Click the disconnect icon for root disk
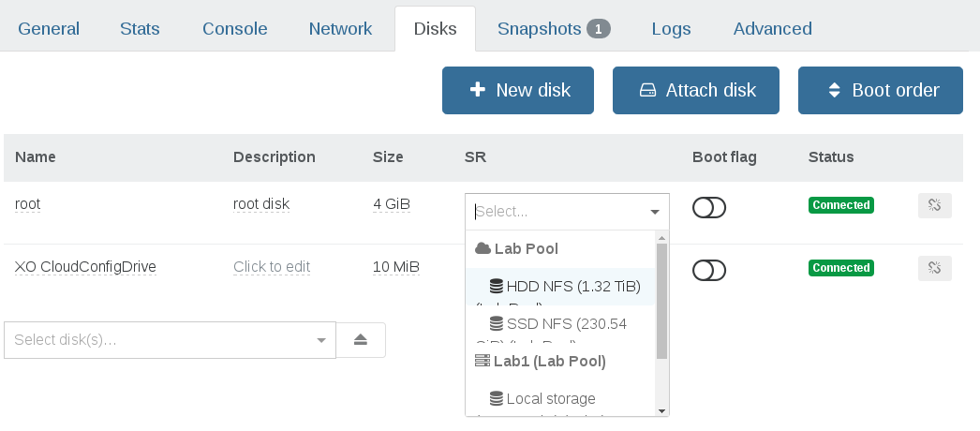Image resolution: width=980 pixels, height=431 pixels. point(934,205)
